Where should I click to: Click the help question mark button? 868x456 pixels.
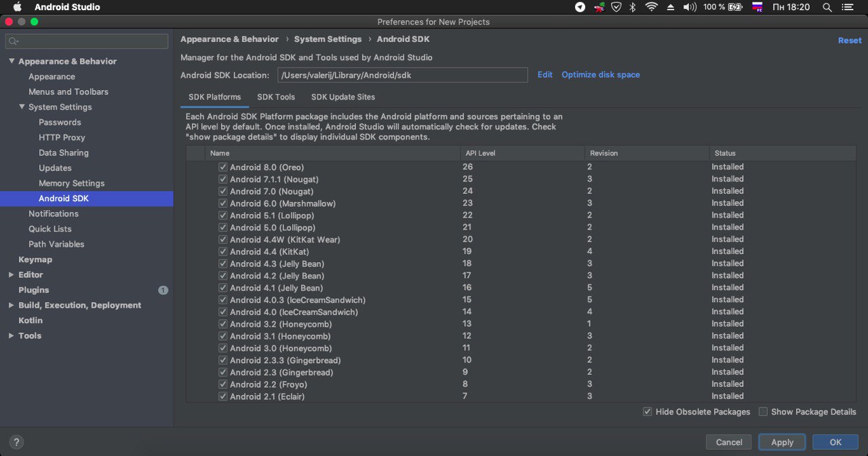click(16, 442)
